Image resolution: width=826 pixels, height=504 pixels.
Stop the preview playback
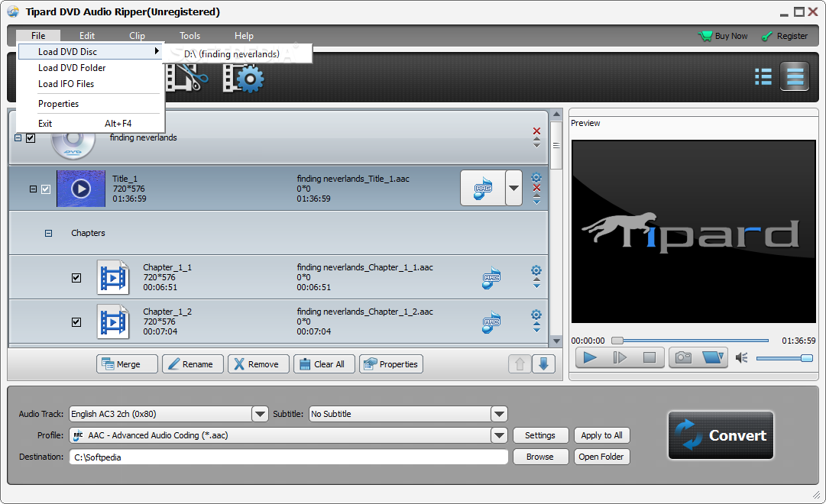[649, 358]
